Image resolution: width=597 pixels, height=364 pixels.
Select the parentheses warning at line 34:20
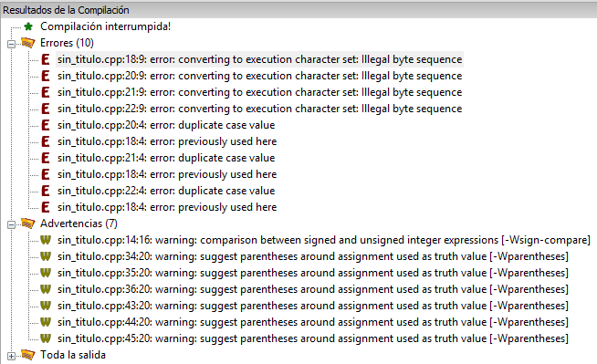313,256
